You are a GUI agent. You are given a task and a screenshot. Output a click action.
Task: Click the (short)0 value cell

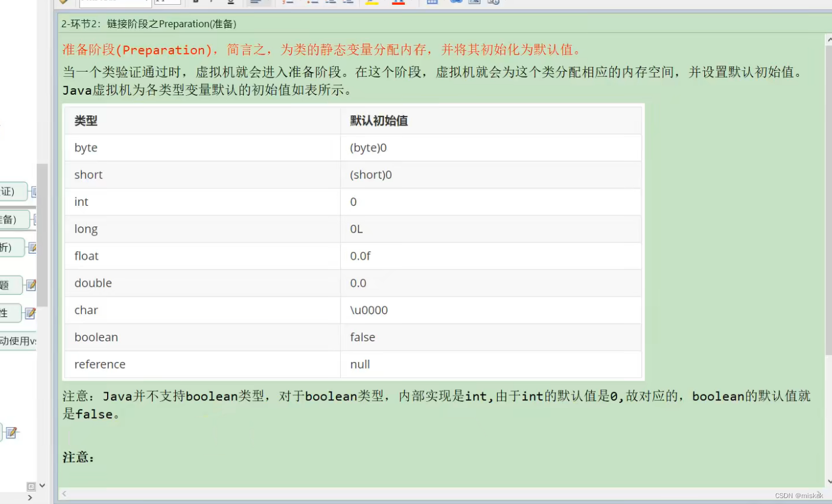point(491,175)
